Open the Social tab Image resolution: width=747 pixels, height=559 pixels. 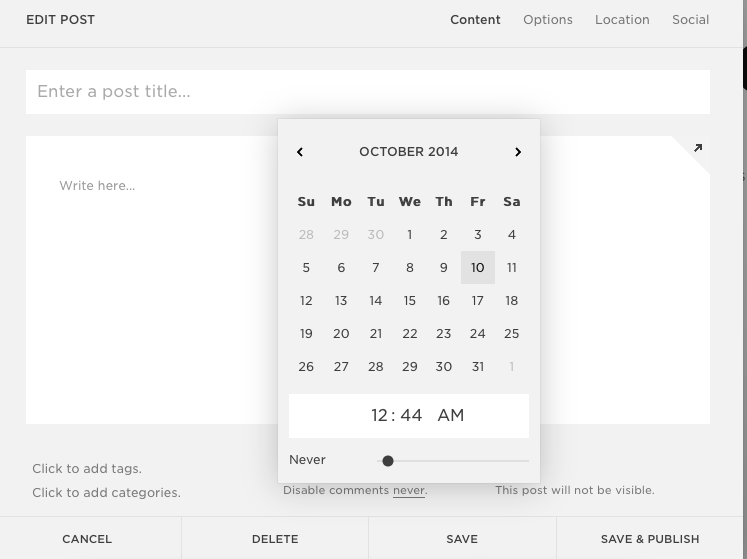pyautogui.click(x=690, y=19)
